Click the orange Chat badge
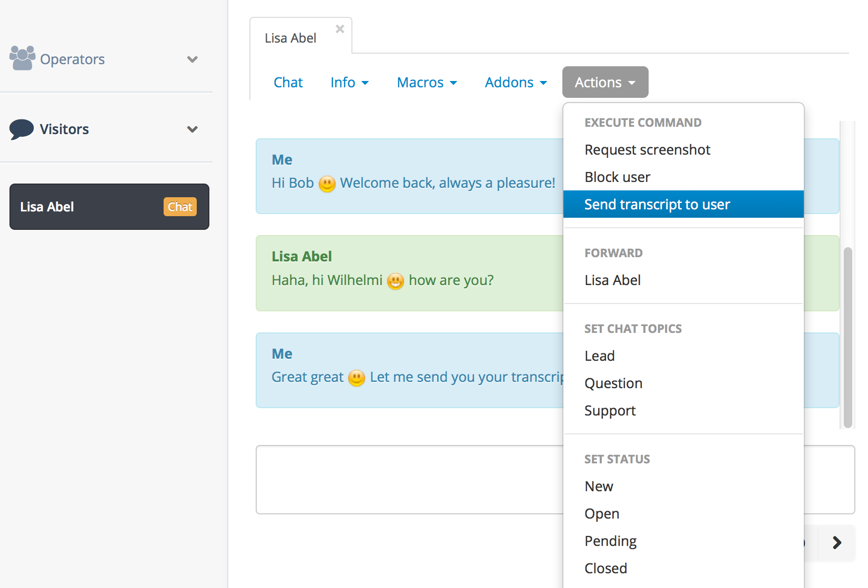This screenshot has height=588, width=868. click(x=180, y=207)
